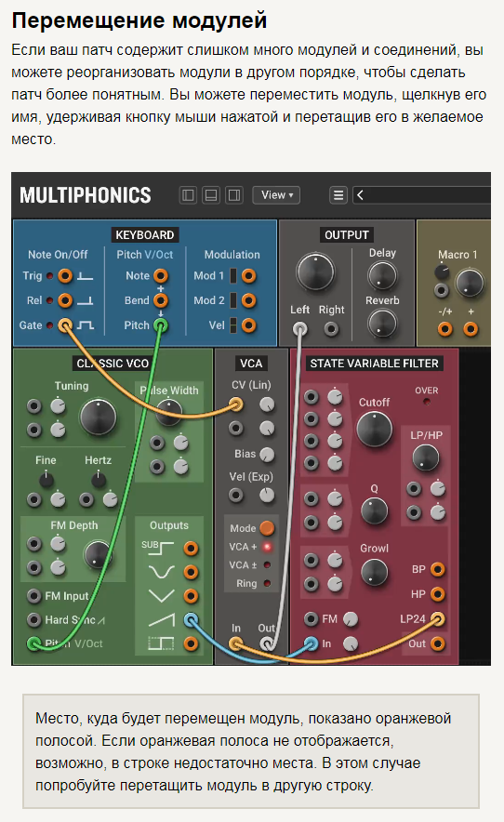504x822 pixels.
Task: Click the Left input jack
Action: 300,329
